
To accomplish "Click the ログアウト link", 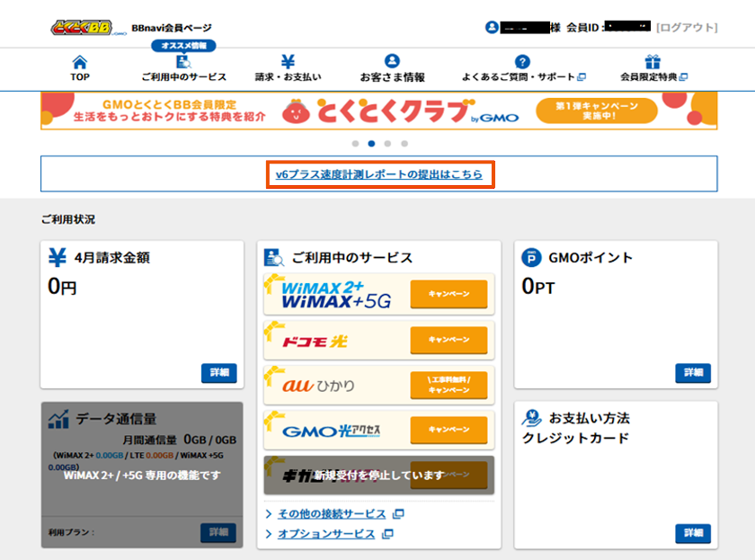I will 687,28.
